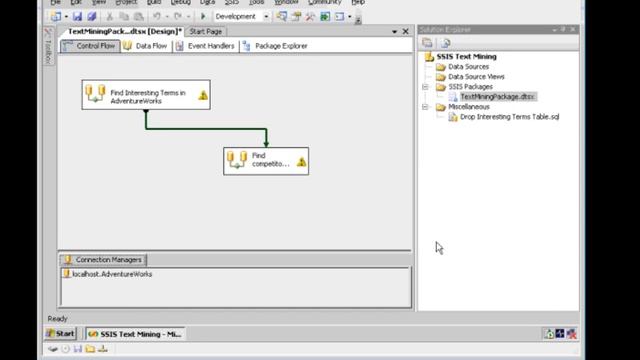640x360 pixels.
Task: Open the toolbar options overflow arrow
Action: [x=358, y=20]
